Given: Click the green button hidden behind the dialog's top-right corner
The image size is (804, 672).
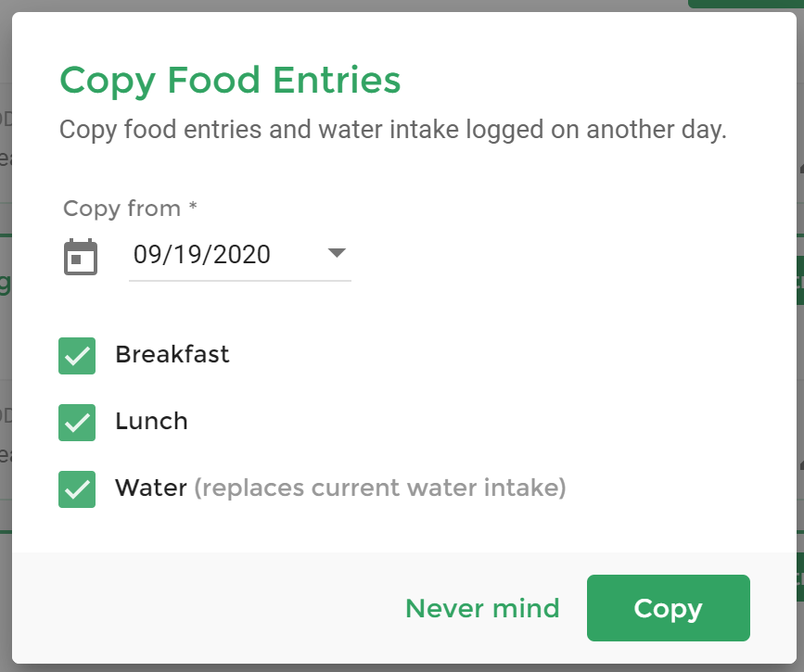Looking at the screenshot, I should point(746,4).
